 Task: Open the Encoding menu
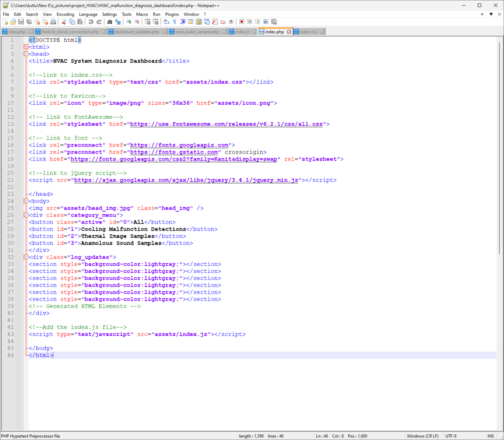pyautogui.click(x=65, y=14)
